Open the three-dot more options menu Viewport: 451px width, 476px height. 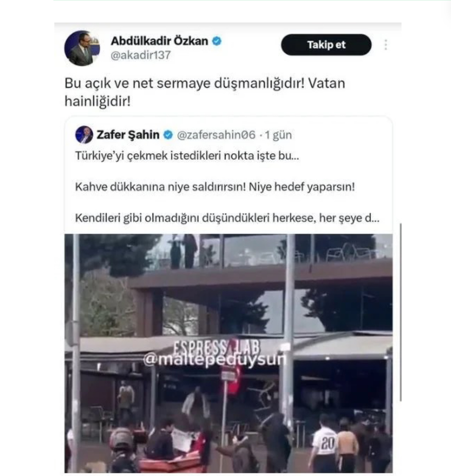386,45
